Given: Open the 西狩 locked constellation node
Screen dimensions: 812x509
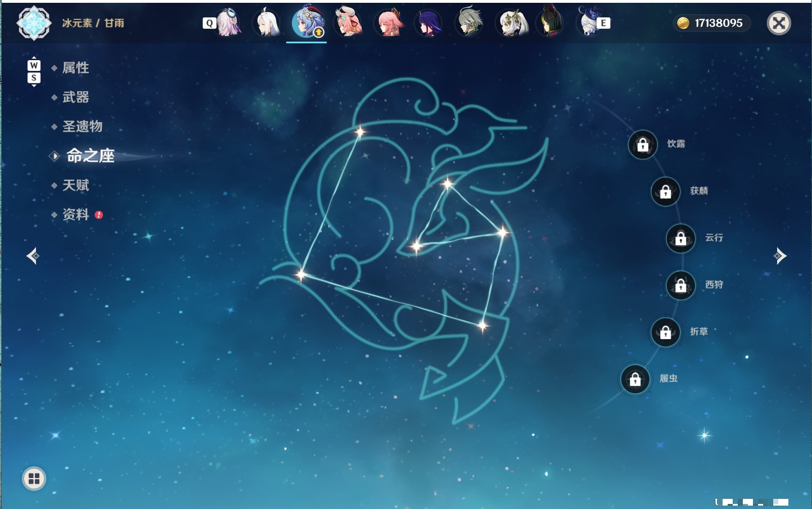Looking at the screenshot, I should 681,286.
